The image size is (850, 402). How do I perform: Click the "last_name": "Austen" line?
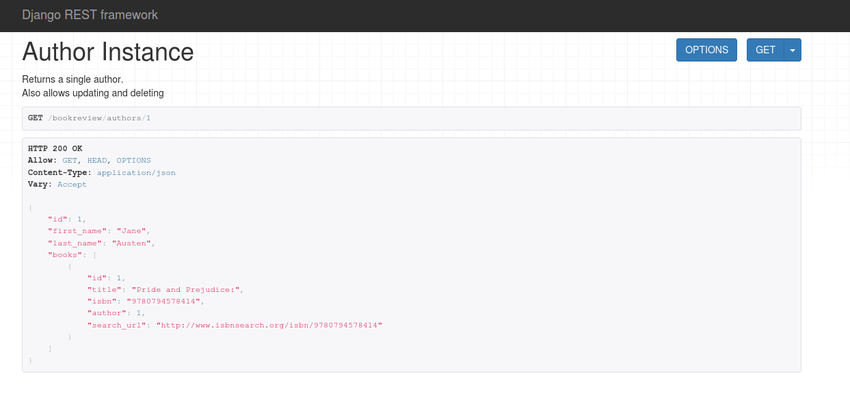[101, 243]
